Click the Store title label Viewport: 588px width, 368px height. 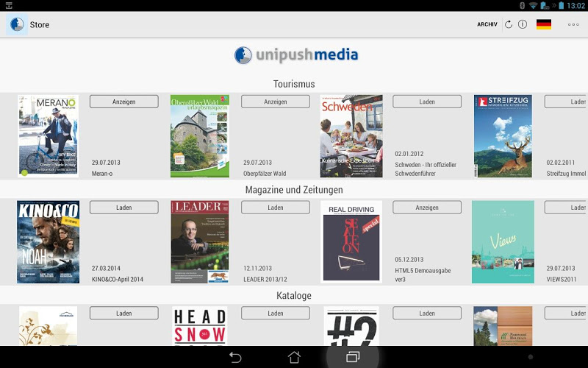[40, 25]
